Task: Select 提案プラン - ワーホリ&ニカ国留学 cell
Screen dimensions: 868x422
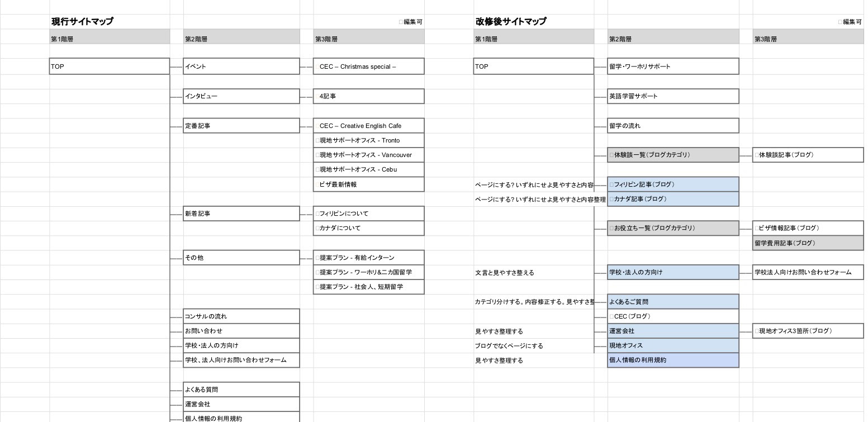Action: point(369,272)
